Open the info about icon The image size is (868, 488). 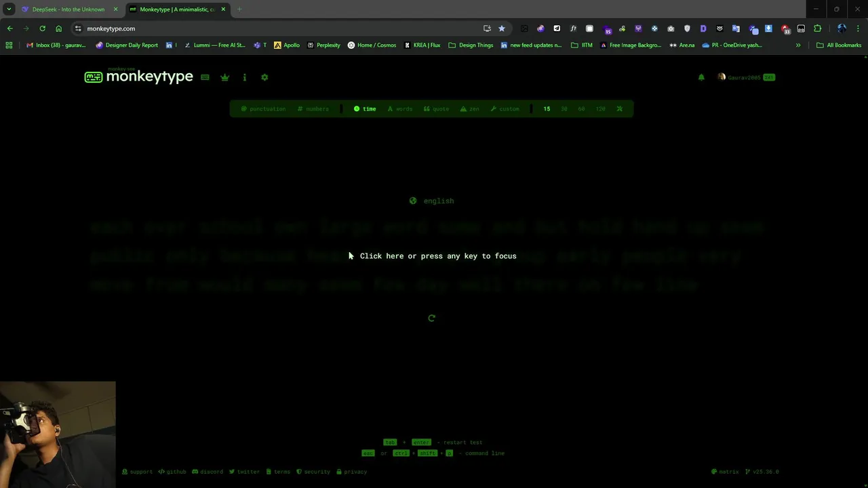click(245, 77)
